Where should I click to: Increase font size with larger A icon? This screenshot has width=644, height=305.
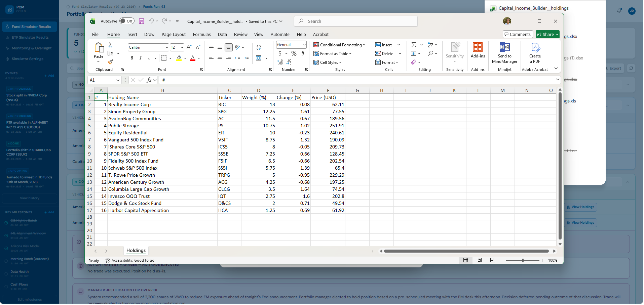pyautogui.click(x=189, y=47)
